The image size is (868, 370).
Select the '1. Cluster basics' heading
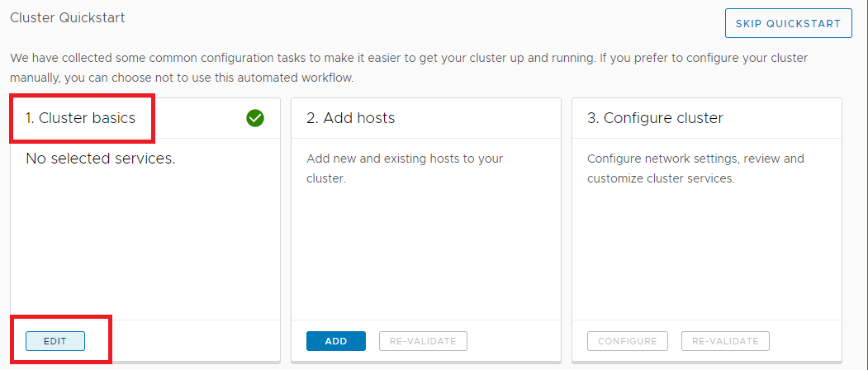pyautogui.click(x=80, y=118)
